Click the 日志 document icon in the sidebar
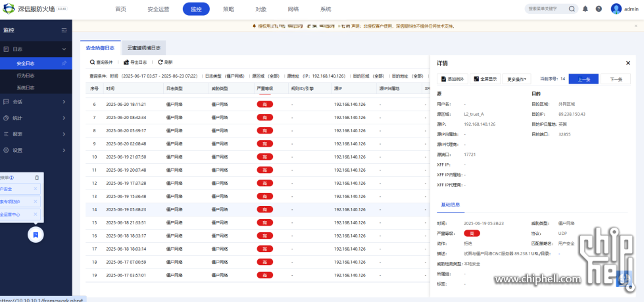644x302 pixels. tap(6, 49)
